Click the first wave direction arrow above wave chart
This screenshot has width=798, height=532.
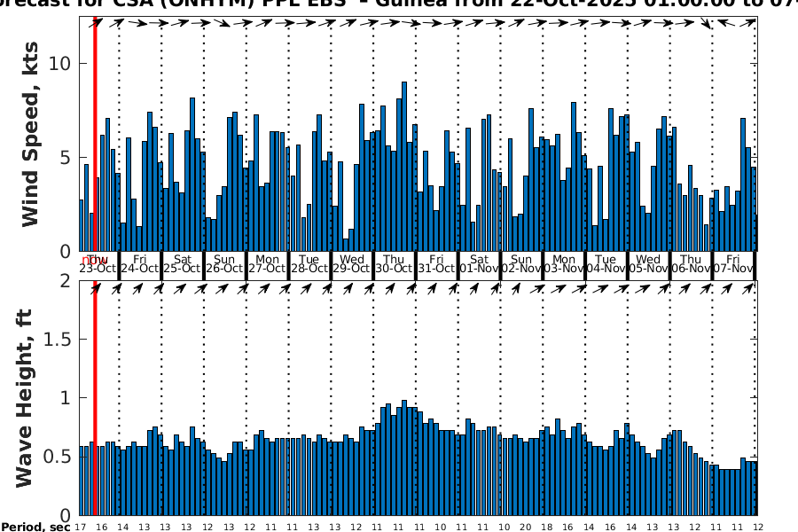click(97, 287)
